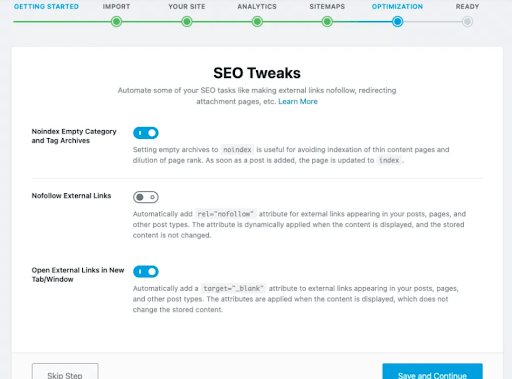Click the Save and Continue button

click(x=432, y=371)
